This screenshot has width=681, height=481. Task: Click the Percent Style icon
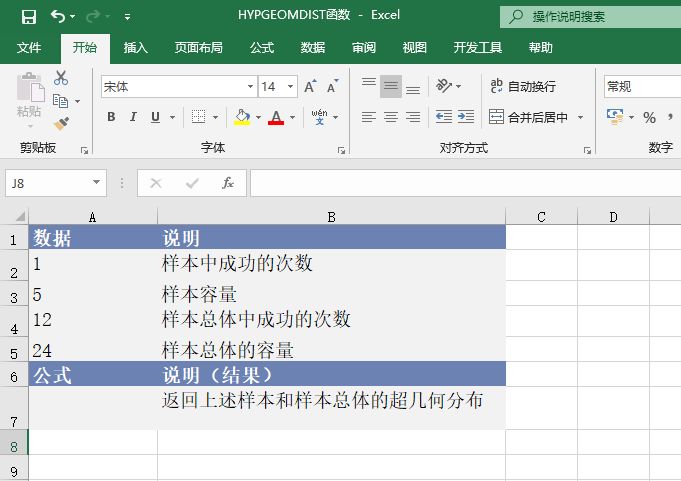(x=649, y=117)
